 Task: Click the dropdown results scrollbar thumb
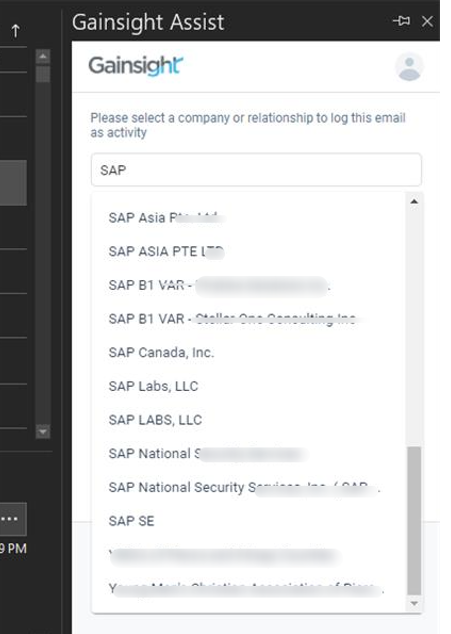click(x=414, y=520)
